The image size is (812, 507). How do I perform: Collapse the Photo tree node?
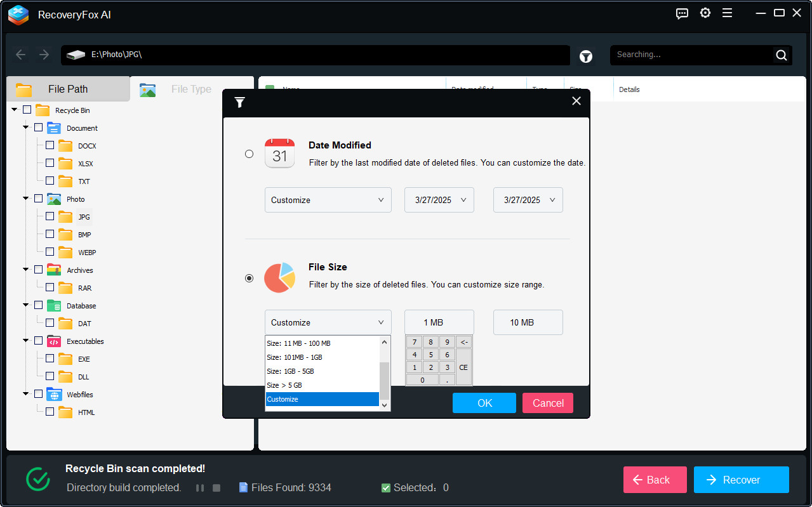tap(26, 199)
